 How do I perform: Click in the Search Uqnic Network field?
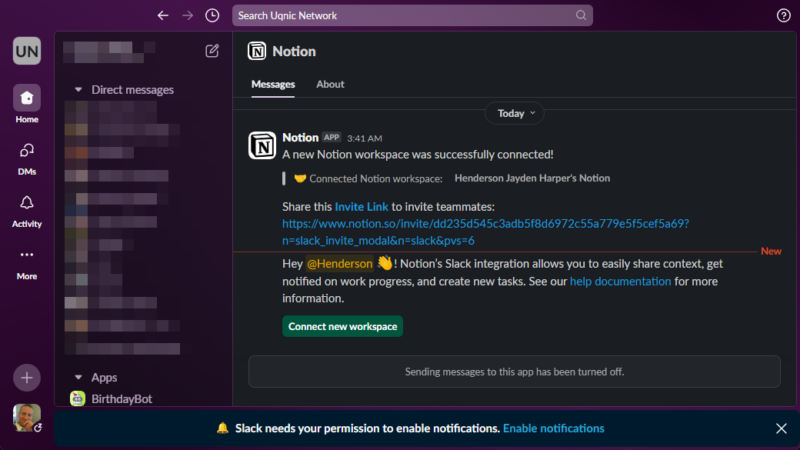pyautogui.click(x=412, y=15)
